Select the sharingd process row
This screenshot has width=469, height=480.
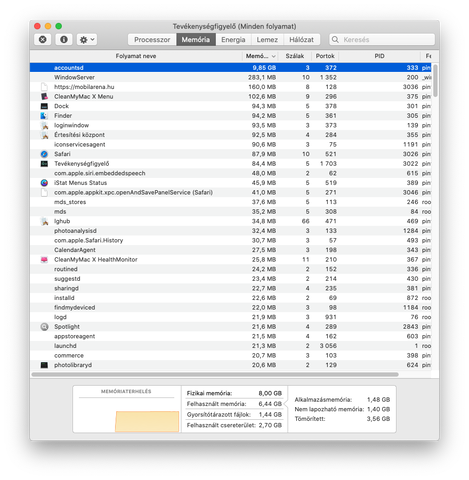click(231, 288)
